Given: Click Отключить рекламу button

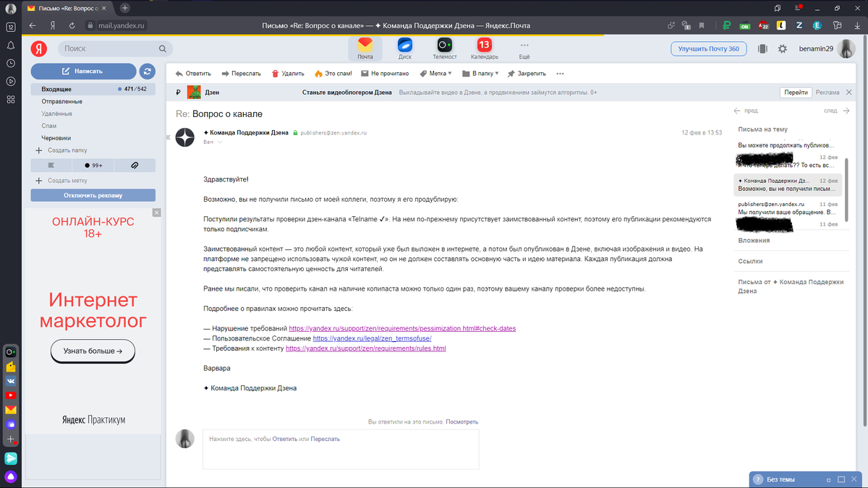Looking at the screenshot, I should coord(93,195).
